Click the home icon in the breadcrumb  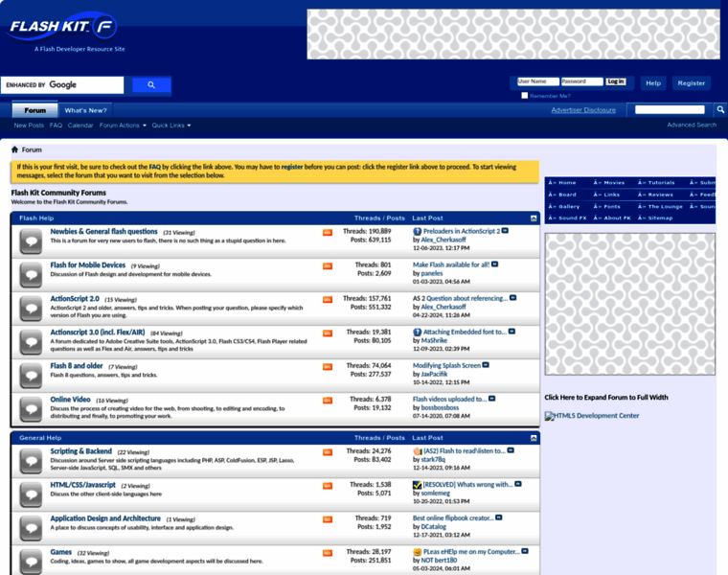click(x=14, y=149)
